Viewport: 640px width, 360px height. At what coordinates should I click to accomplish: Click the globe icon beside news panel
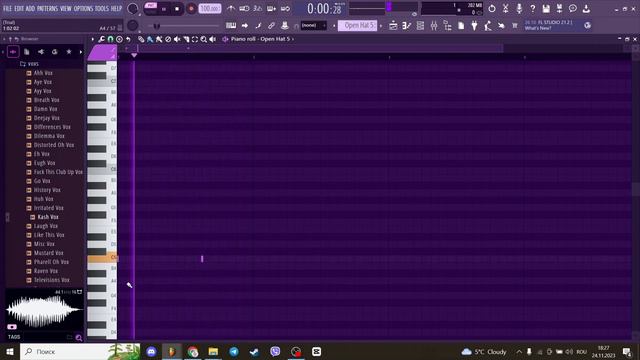point(587,25)
